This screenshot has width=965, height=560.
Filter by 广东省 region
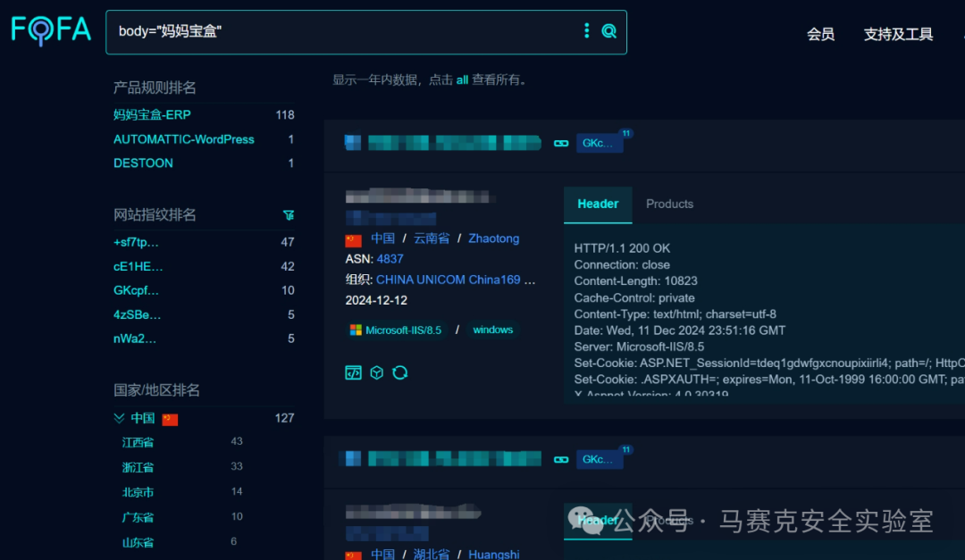coord(138,517)
